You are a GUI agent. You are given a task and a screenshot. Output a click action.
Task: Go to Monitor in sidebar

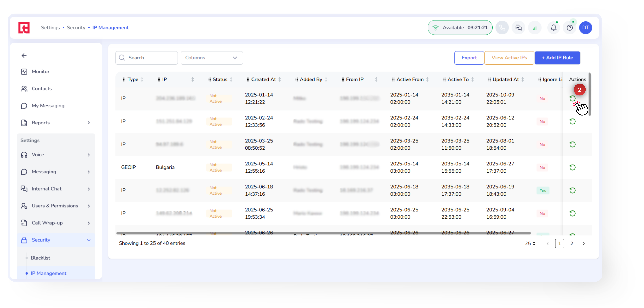click(40, 72)
